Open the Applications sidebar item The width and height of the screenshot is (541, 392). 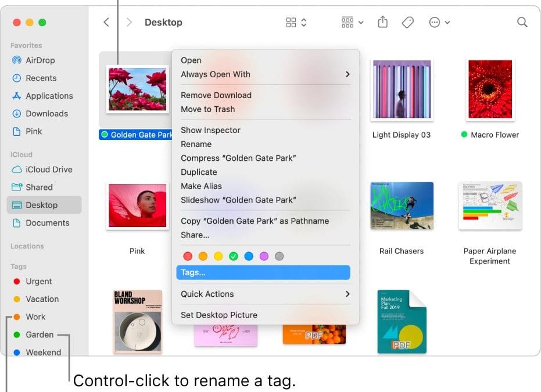coord(49,96)
